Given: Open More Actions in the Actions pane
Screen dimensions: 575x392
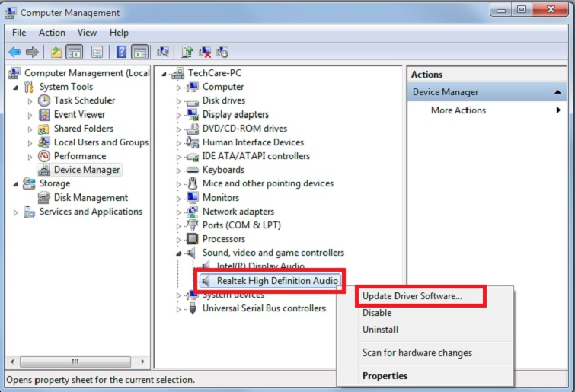Looking at the screenshot, I should (458, 110).
